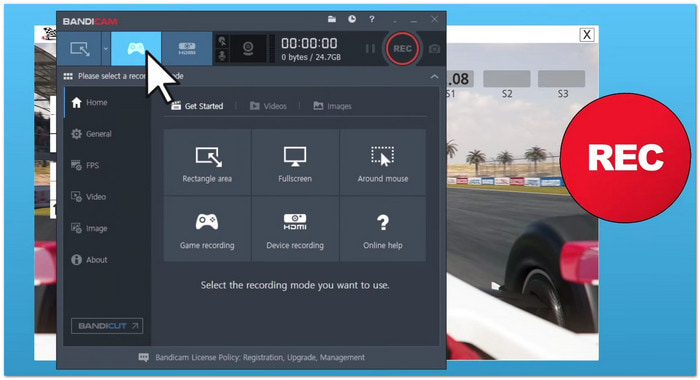Toggle the webcam overlay icon
This screenshot has width=700, height=380.
click(x=248, y=49)
